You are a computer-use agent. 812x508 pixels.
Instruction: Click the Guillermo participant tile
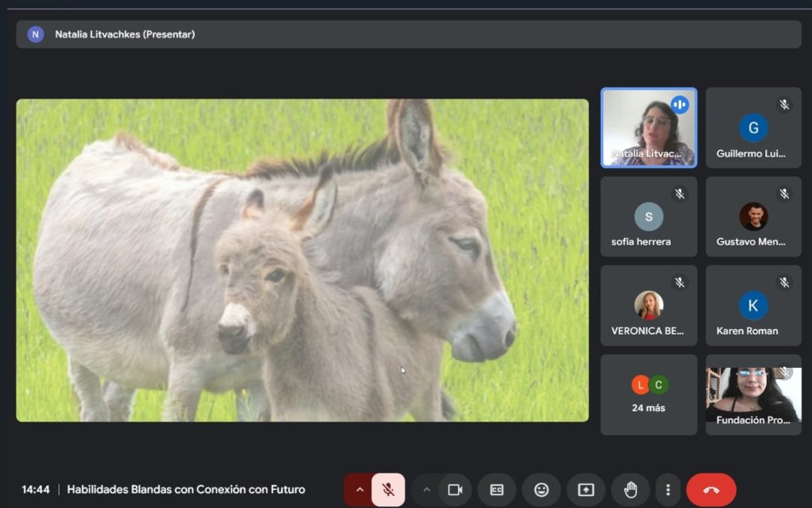[753, 128]
